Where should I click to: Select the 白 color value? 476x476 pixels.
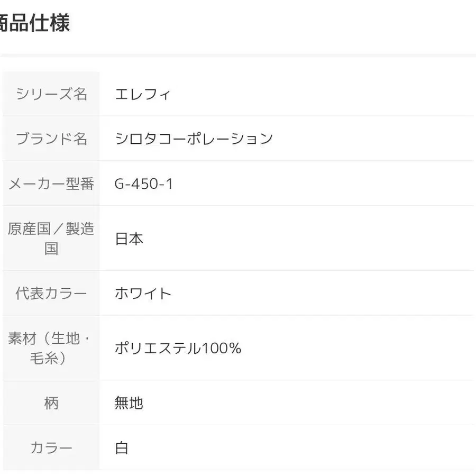point(122,448)
